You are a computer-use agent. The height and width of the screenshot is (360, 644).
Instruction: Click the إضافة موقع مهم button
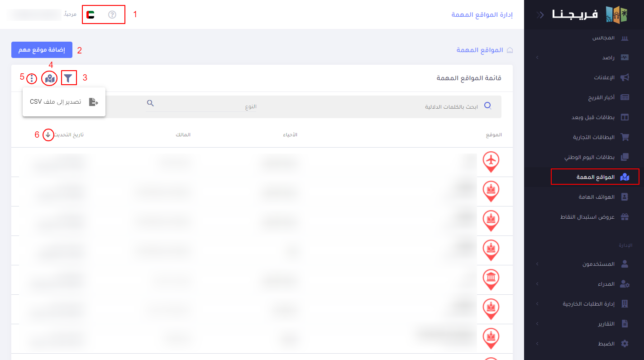click(42, 50)
